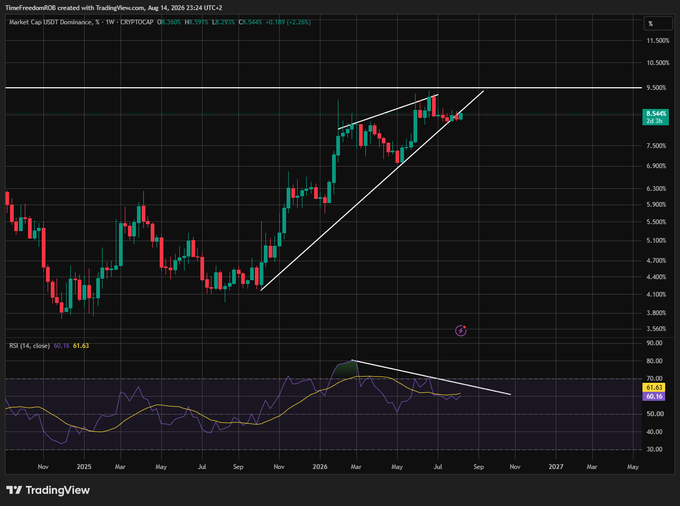This screenshot has width=680, height=506.
Task: Select the open value O8.360%
Action: [169, 22]
